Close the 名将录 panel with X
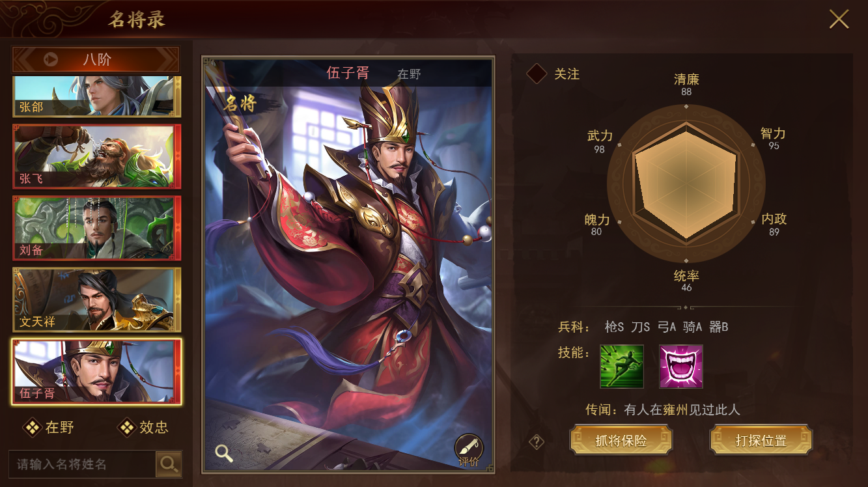 [x=839, y=19]
